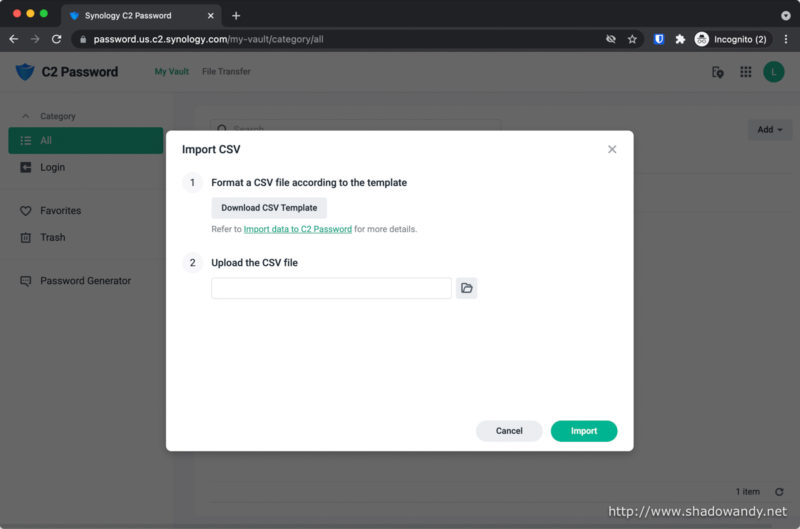
Task: Click the Incognito profile button
Action: pos(732,39)
